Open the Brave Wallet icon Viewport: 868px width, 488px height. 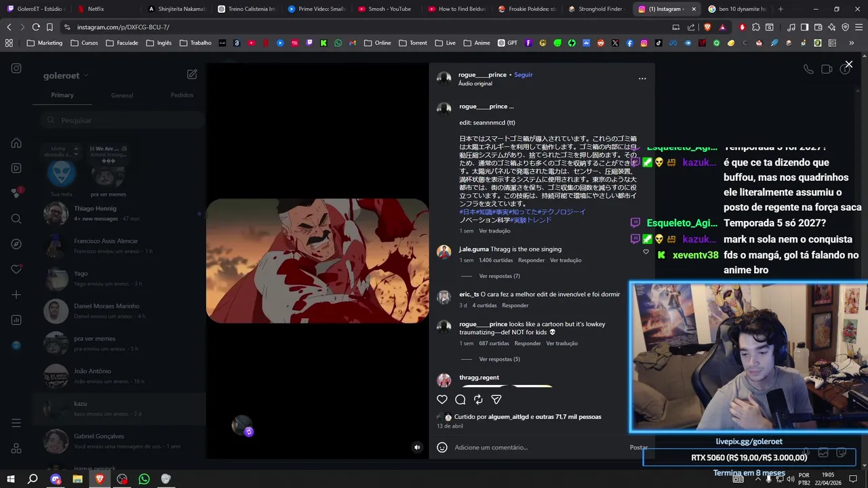tap(818, 27)
